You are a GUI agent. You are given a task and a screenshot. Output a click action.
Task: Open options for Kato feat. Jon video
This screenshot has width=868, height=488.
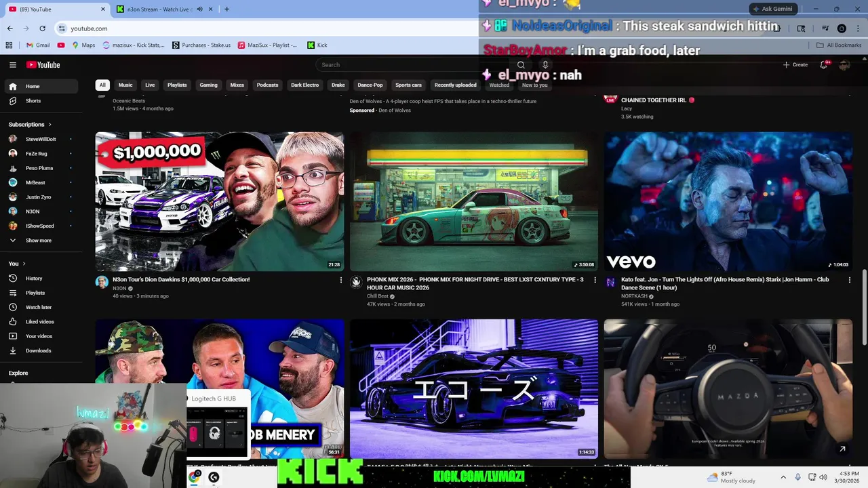(850, 280)
